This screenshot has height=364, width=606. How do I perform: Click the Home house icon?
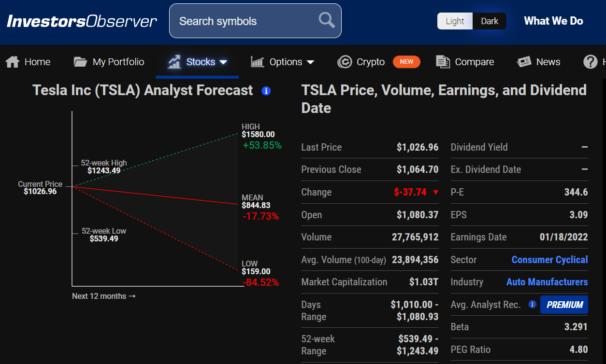point(13,62)
